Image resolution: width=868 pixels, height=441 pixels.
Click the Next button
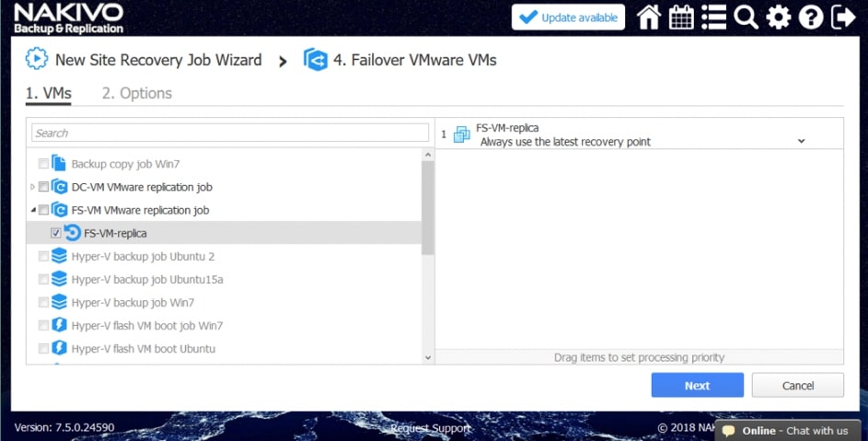pyautogui.click(x=697, y=385)
